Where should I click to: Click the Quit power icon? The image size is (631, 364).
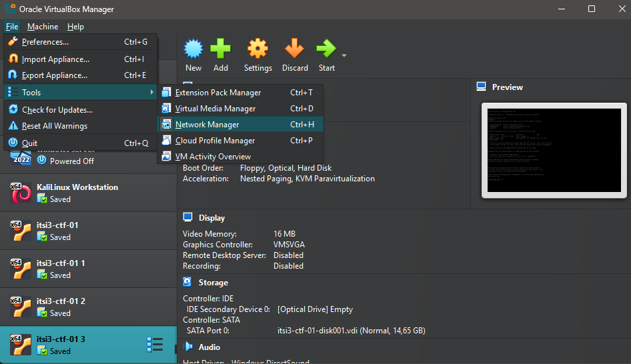pos(13,143)
